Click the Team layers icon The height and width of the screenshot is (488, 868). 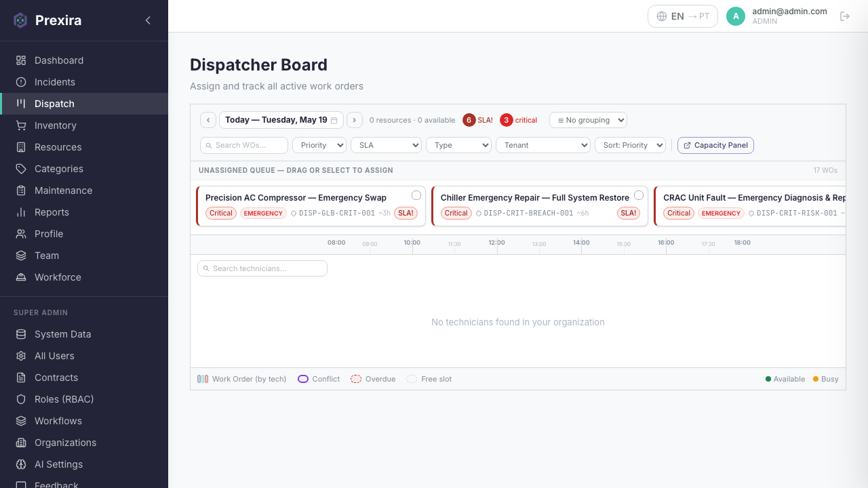[x=21, y=256]
